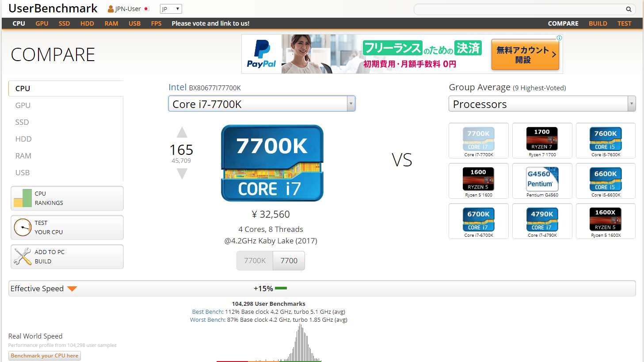Click the Benchmark your CPU here button
644x362 pixels.
tap(45, 356)
